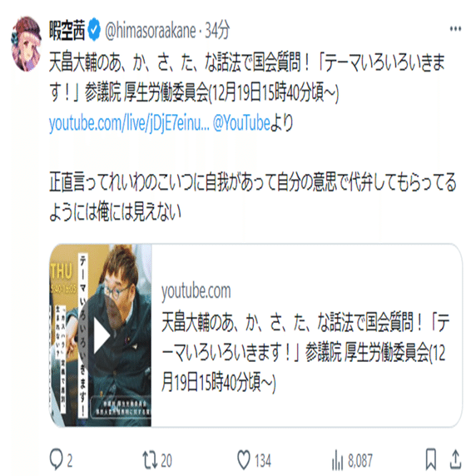Open the 暇空茜 profile avatar

[27, 44]
